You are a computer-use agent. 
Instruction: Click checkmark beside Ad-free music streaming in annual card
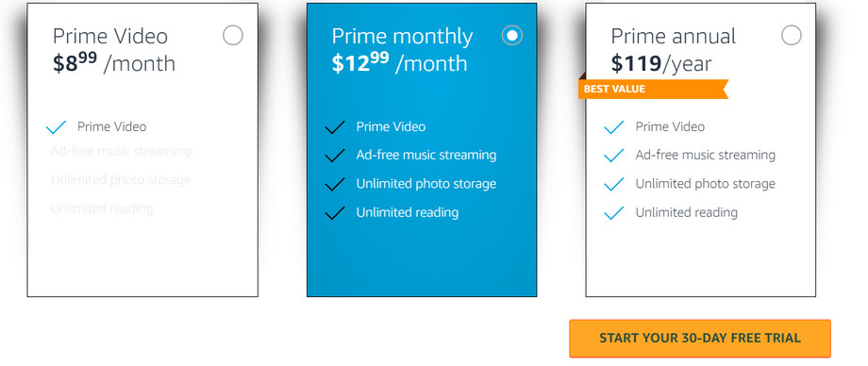point(614,156)
